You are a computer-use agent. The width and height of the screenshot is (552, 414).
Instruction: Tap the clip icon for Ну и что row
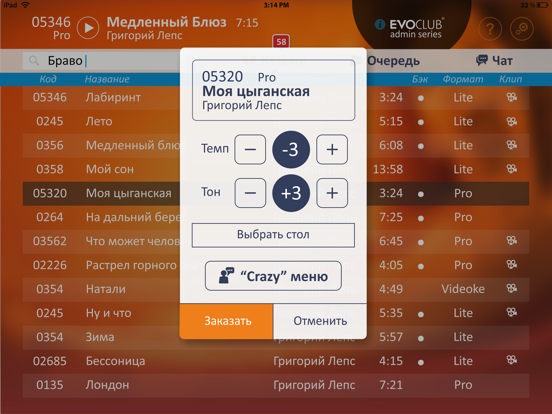511,312
